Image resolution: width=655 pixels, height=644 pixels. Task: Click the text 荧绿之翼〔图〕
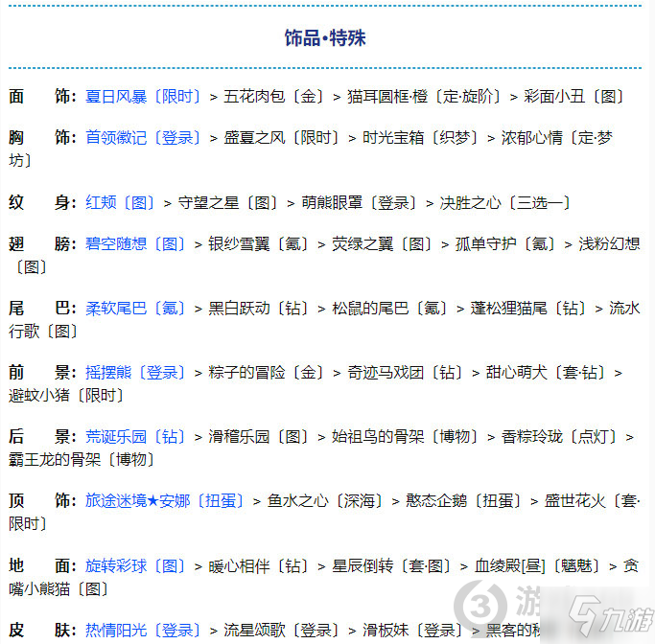click(383, 243)
